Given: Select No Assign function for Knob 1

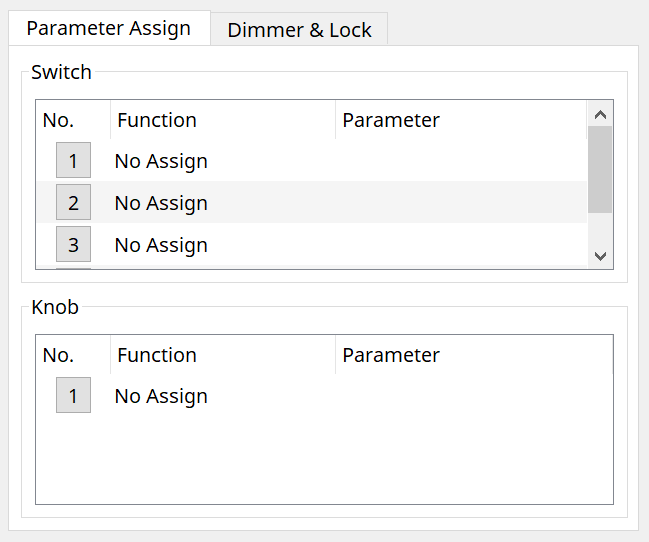Looking at the screenshot, I should pyautogui.click(x=161, y=396).
